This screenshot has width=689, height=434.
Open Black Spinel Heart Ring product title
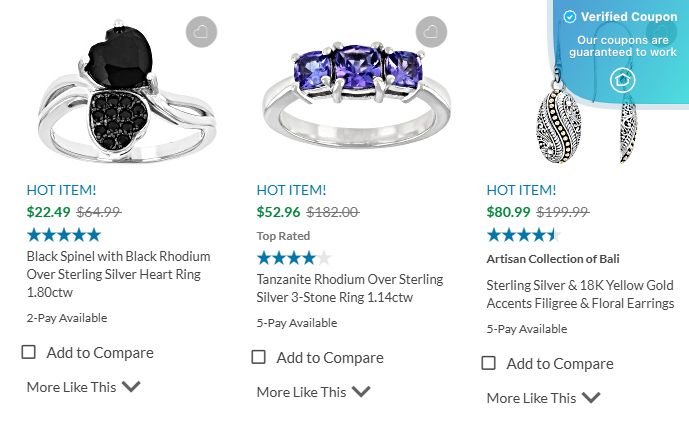(118, 274)
